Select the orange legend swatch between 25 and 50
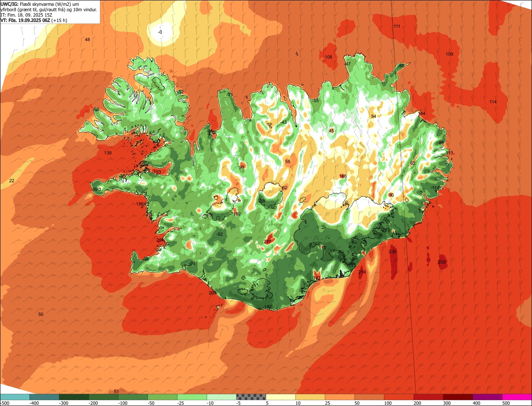Image resolution: width=532 pixels, height=406 pixels. 340,397
